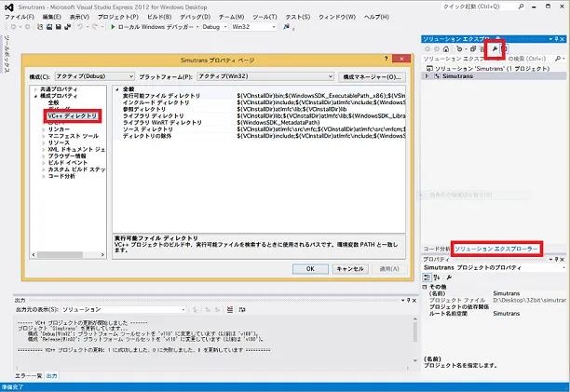Expand the 共通プロパティ tree node
This screenshot has height=392, width=570.
[x=35, y=89]
